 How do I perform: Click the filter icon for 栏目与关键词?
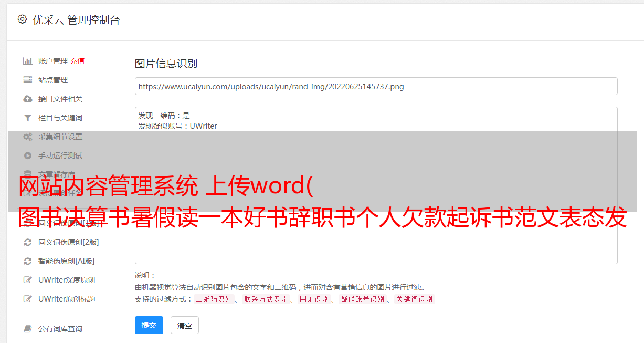[x=28, y=118]
